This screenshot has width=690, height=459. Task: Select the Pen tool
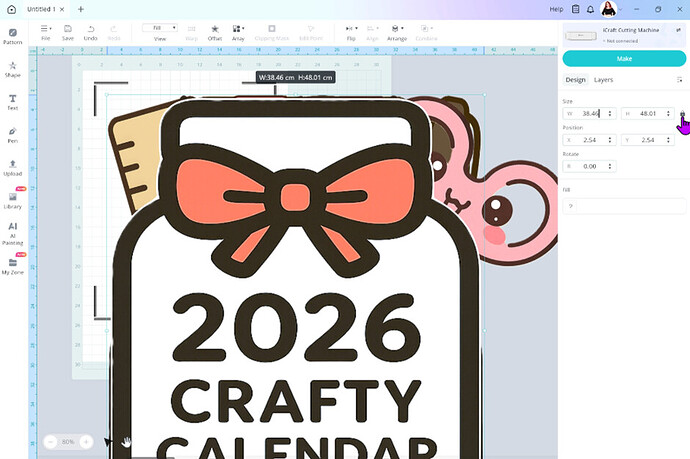(13, 134)
